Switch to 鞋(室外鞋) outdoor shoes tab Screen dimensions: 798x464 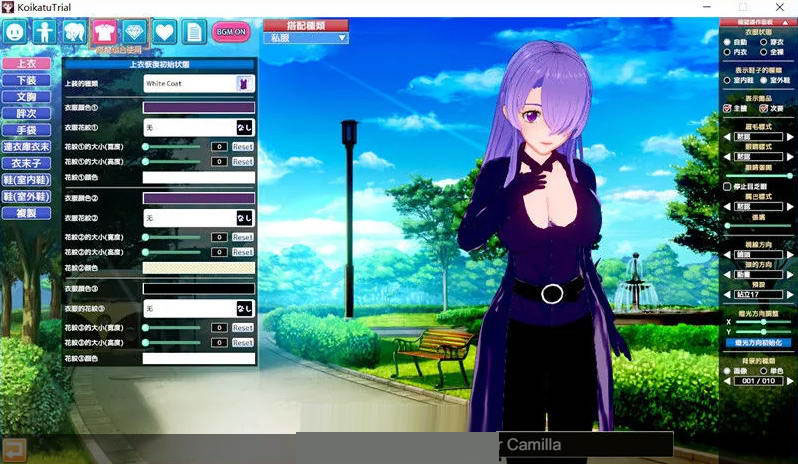point(26,196)
